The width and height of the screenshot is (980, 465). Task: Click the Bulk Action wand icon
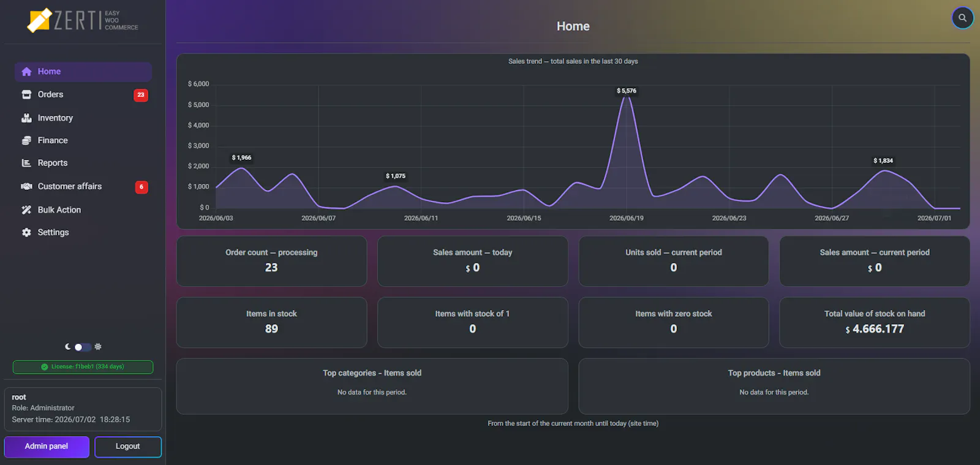click(x=26, y=210)
